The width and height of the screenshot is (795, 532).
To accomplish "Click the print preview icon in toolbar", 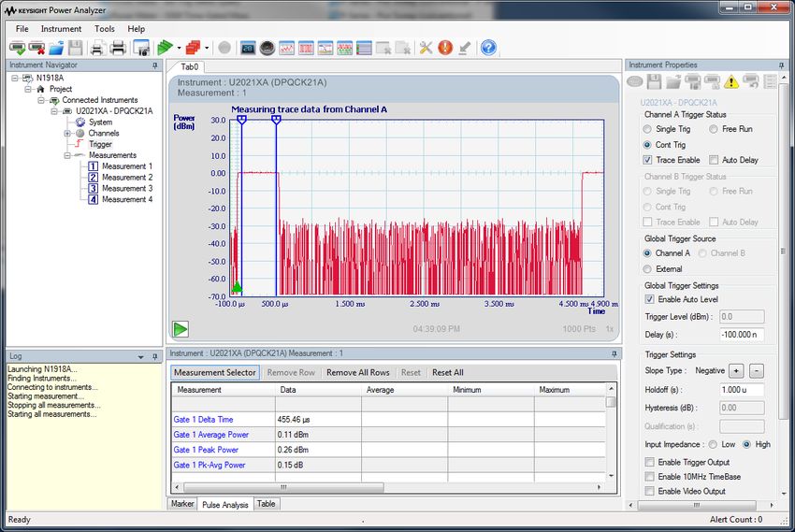I will click(x=97, y=48).
